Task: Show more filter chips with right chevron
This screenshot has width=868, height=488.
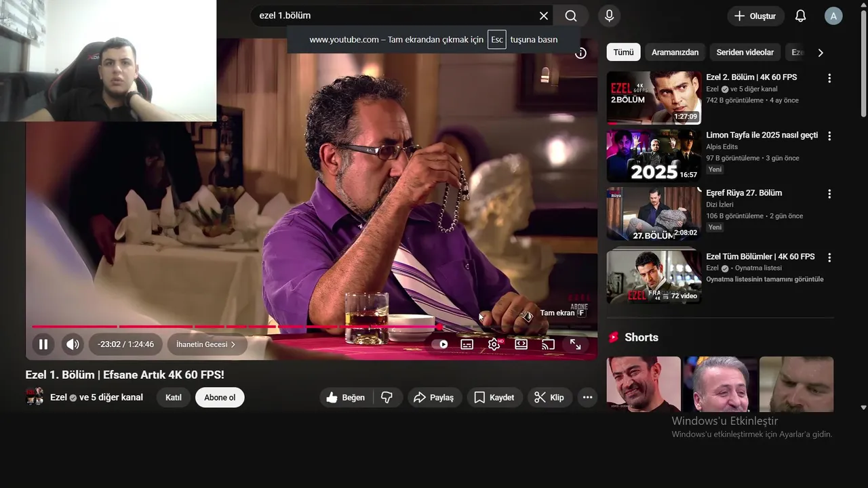Action: 821,52
